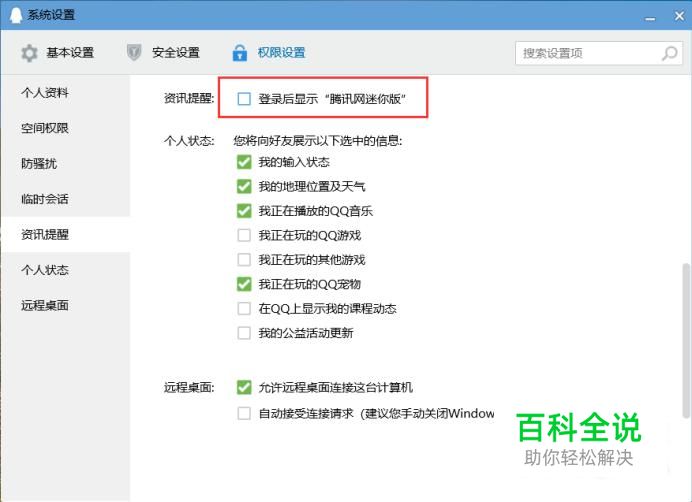Viewport: 692px width, 502px height.
Task: Select the 权限设置 tab
Action: coord(269,53)
